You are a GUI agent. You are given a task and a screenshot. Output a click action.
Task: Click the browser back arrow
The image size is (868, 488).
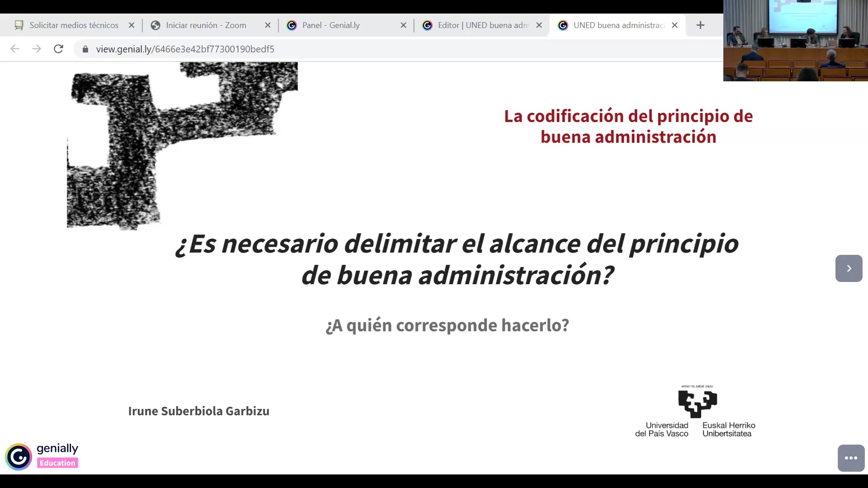tap(15, 49)
